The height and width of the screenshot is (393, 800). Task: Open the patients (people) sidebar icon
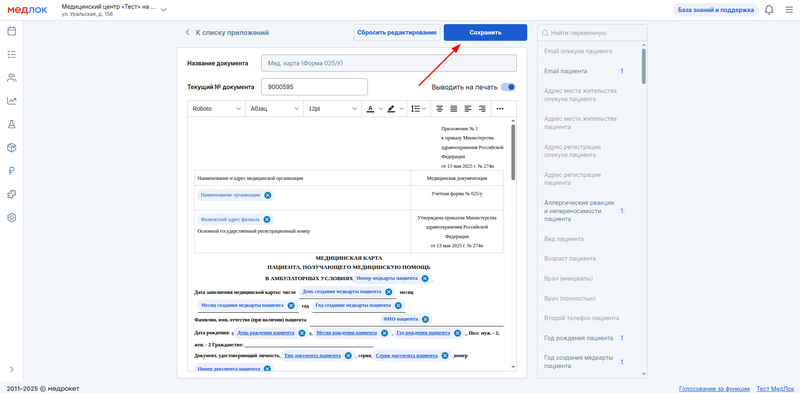tap(12, 78)
